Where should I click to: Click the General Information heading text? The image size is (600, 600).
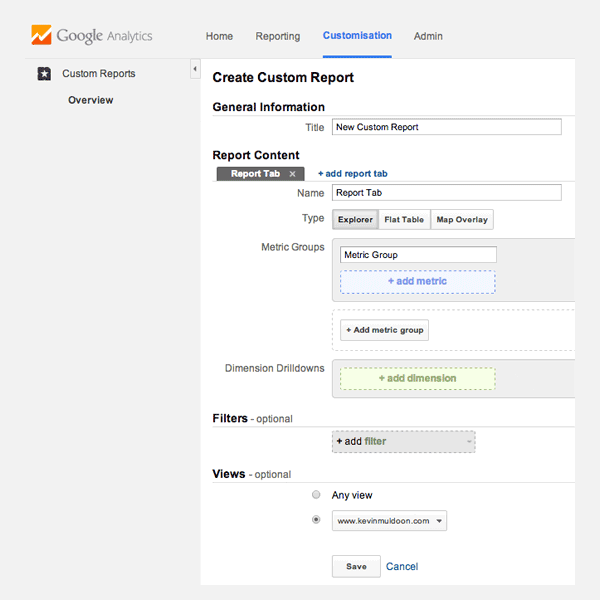pyautogui.click(x=269, y=107)
